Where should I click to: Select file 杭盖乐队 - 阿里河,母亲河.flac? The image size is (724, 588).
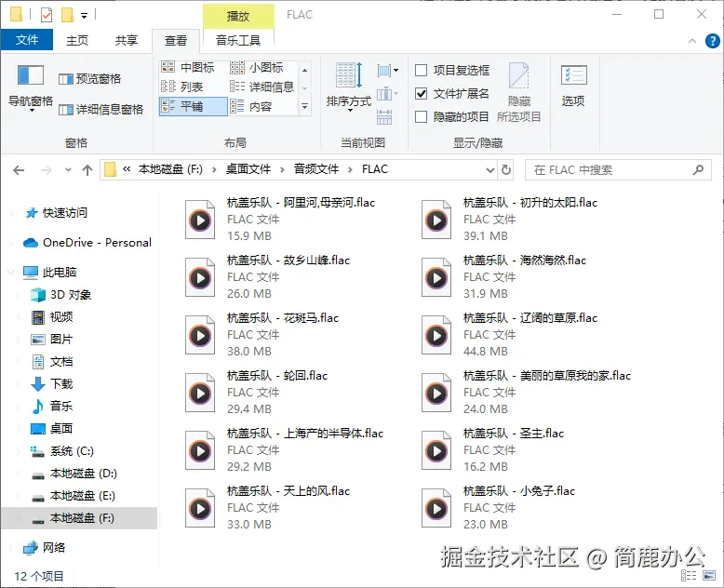click(x=280, y=220)
